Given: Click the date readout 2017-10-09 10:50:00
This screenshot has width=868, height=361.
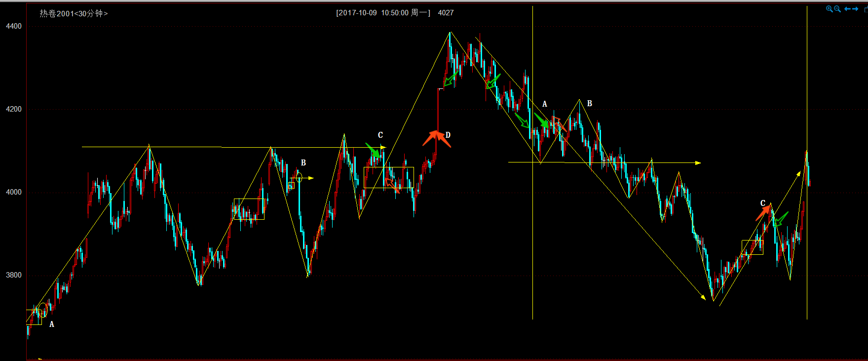Looking at the screenshot, I should click(x=374, y=13).
